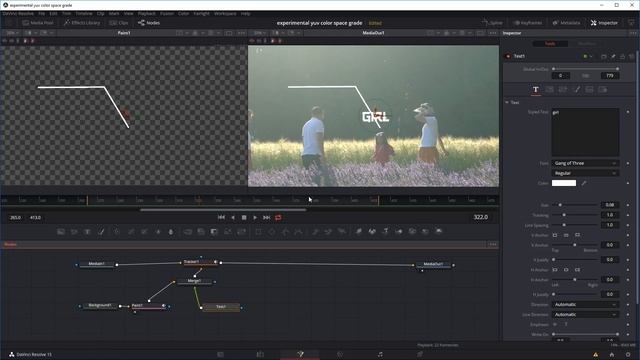640x360 pixels.
Task: Switch to the Deliver page icon
Action: [420, 354]
